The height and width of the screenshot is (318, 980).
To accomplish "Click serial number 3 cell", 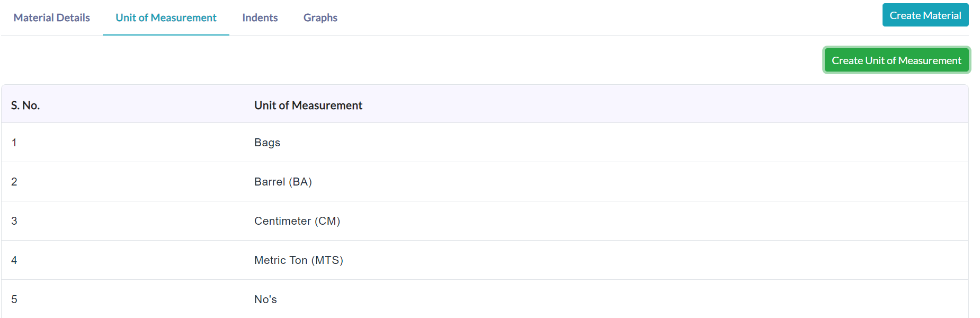I will pyautogui.click(x=14, y=221).
